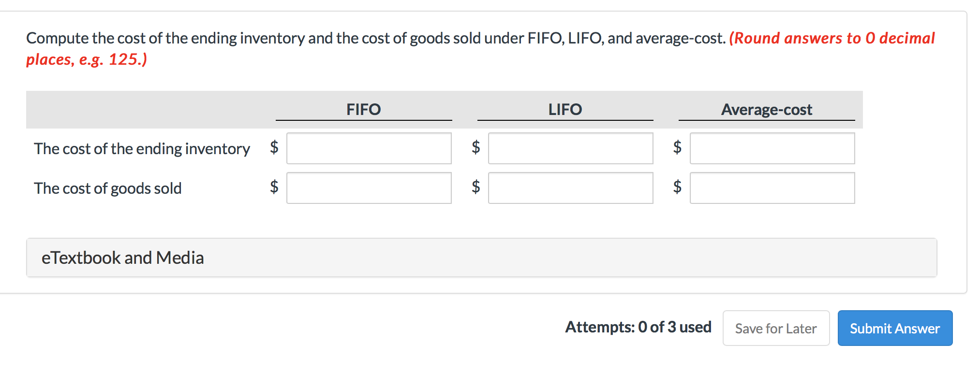Click the Average-cost cost of goods sold field

click(x=772, y=188)
